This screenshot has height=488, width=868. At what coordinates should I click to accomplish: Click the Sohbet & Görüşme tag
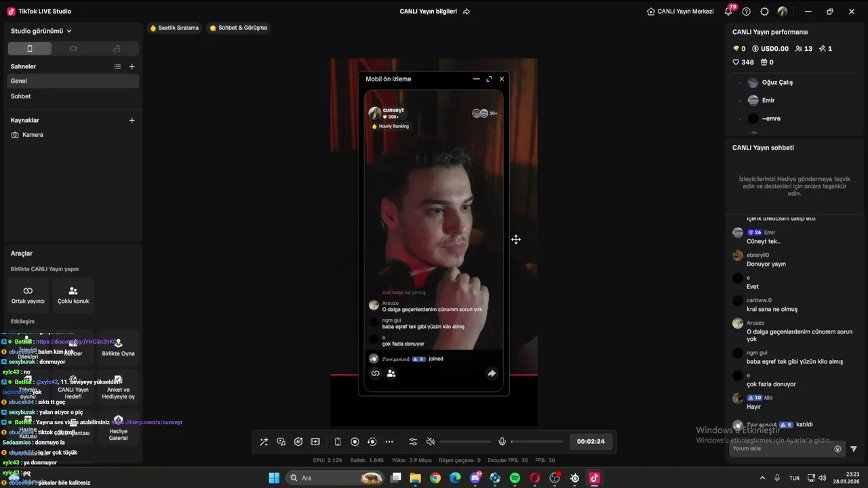(x=238, y=28)
